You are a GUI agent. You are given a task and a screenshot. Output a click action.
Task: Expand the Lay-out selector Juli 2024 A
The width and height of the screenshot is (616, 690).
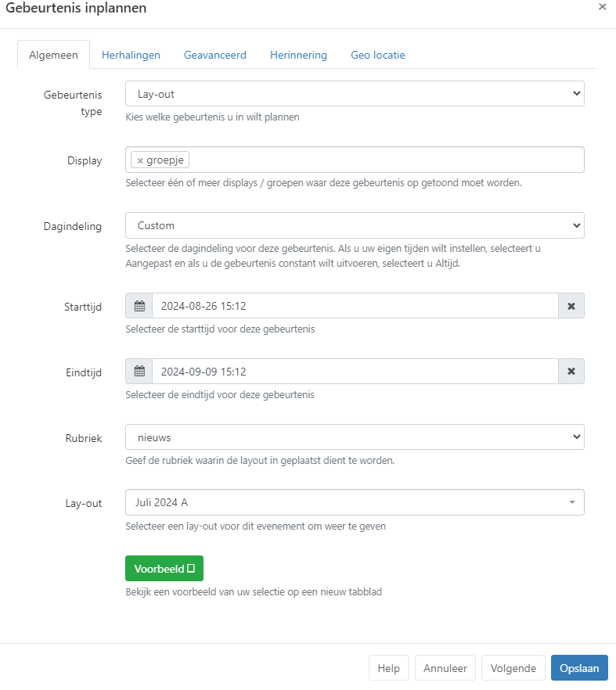(355, 502)
